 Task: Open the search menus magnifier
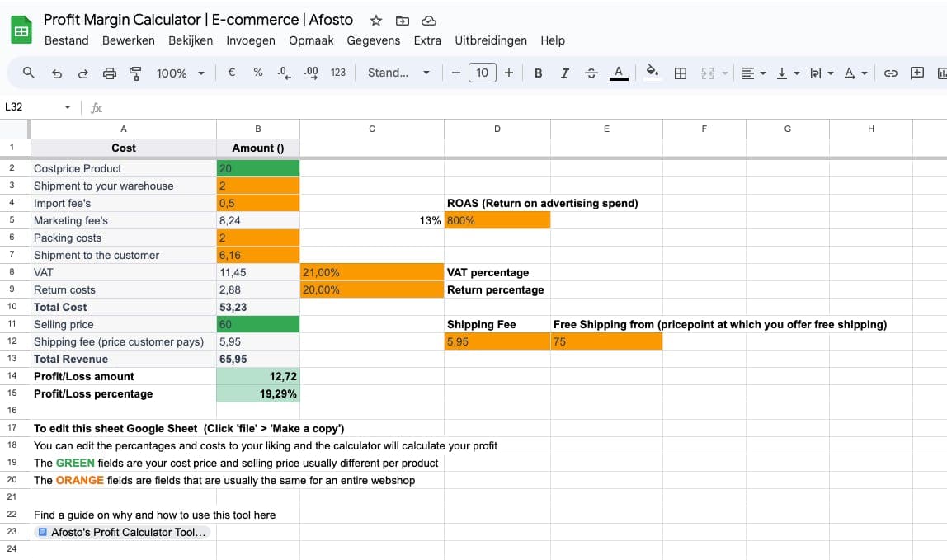point(28,73)
